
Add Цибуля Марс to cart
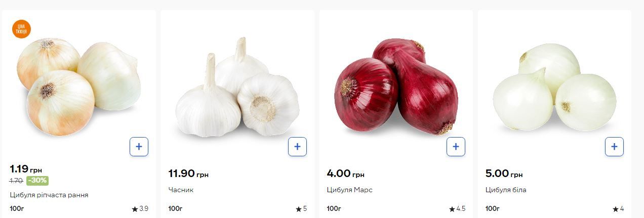coord(456,147)
